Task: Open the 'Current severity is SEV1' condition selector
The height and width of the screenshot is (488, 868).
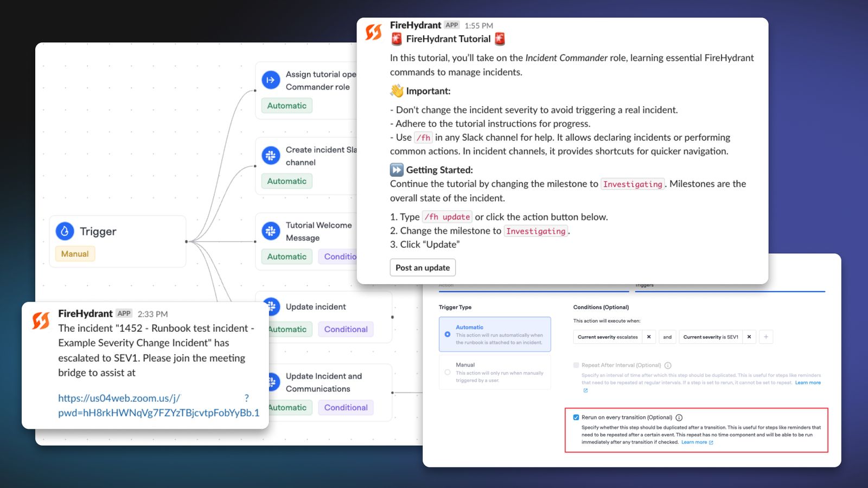Action: 711,337
